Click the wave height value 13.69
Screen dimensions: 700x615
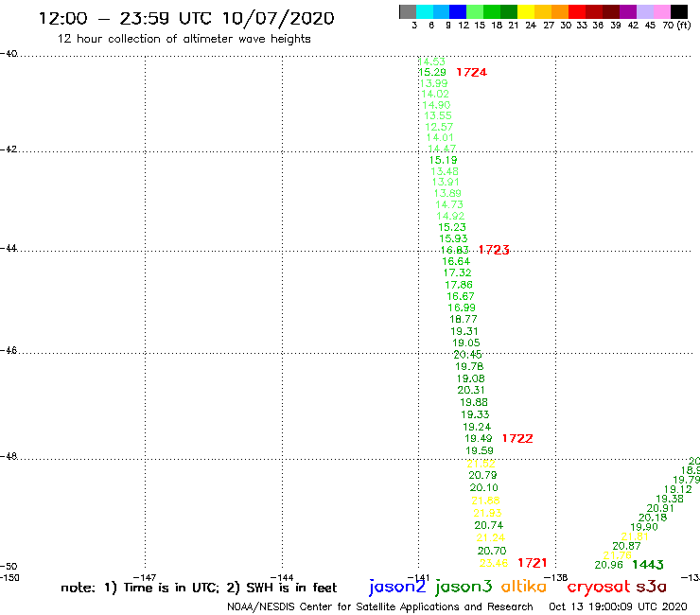click(447, 193)
